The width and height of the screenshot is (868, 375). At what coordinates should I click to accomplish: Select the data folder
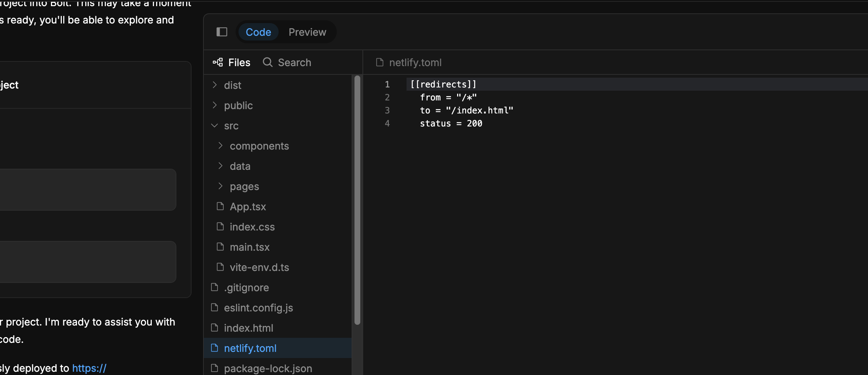pos(278,166)
